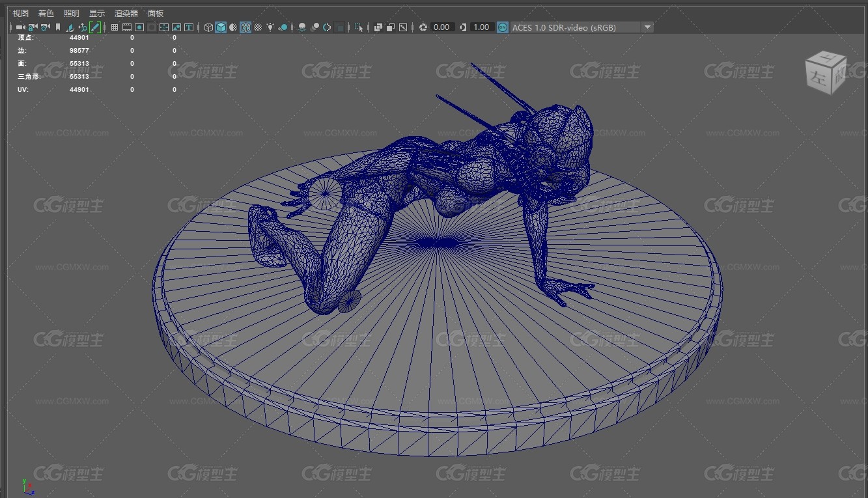
Task: Click the Image Plane icon
Action: click(70, 27)
